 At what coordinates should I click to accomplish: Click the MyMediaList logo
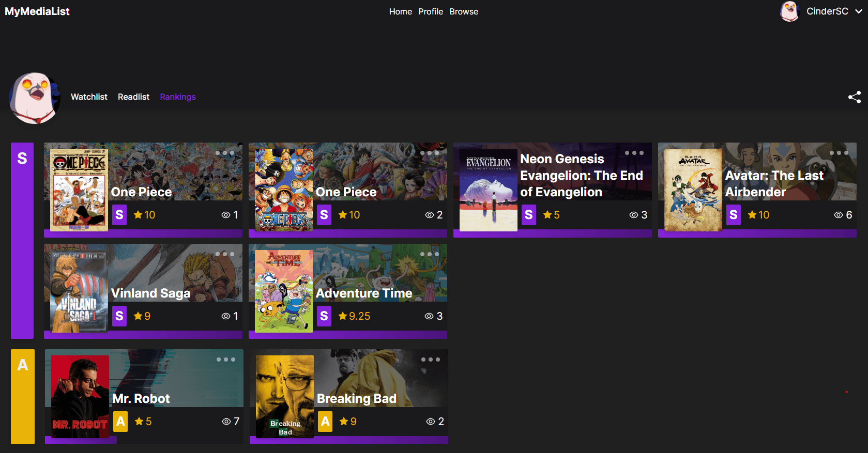[x=37, y=11]
